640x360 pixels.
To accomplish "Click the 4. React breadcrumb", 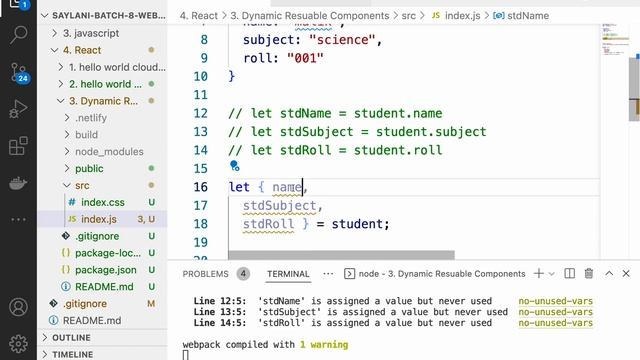I will click(199, 16).
